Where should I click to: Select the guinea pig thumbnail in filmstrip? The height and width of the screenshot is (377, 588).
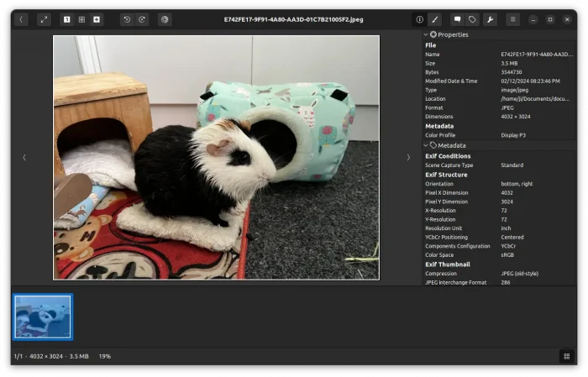[x=43, y=317]
